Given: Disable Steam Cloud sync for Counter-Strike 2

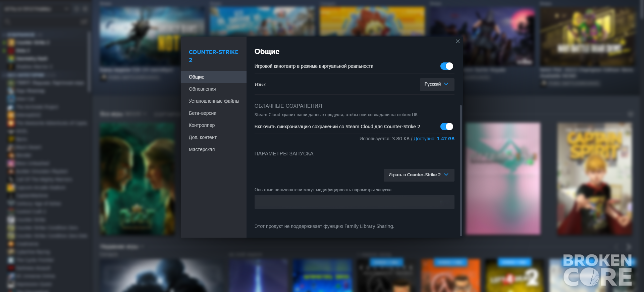Looking at the screenshot, I should 447,127.
